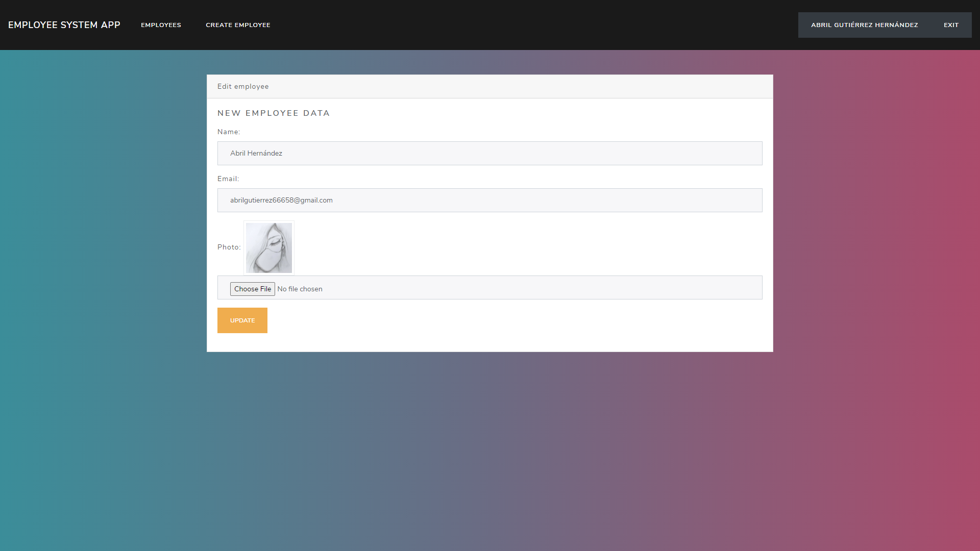Click the 'Edit employee' card header text
This screenshot has height=551, width=980.
(x=243, y=86)
